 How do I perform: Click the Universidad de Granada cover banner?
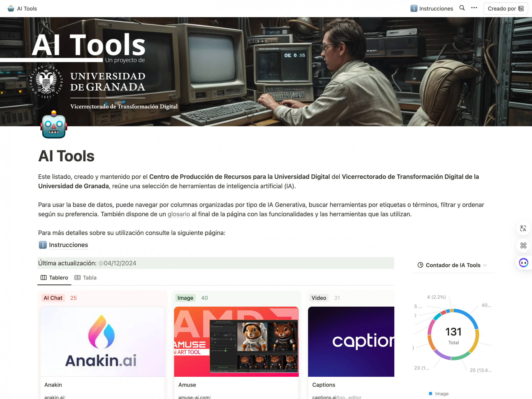(x=266, y=72)
